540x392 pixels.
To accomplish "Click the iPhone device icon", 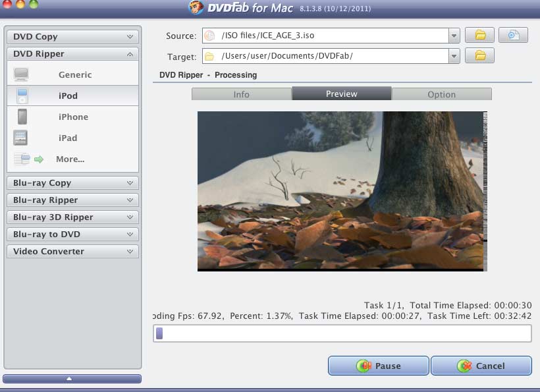I will click(x=22, y=117).
